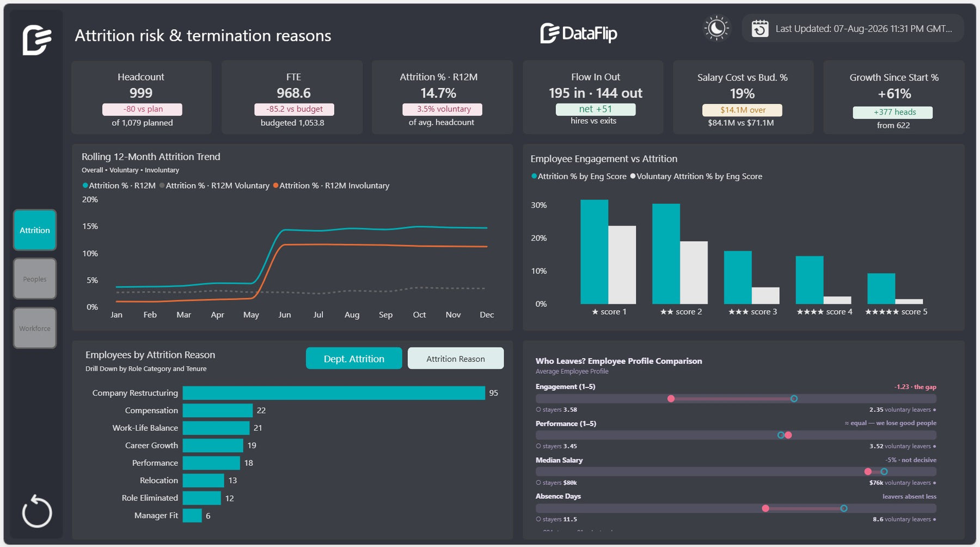Select the score 1 teal bar
Viewport: 980px width, 547px height.
(x=594, y=252)
